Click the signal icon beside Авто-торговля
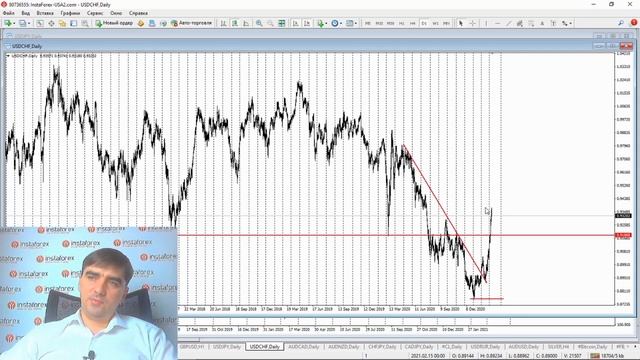 163,23
